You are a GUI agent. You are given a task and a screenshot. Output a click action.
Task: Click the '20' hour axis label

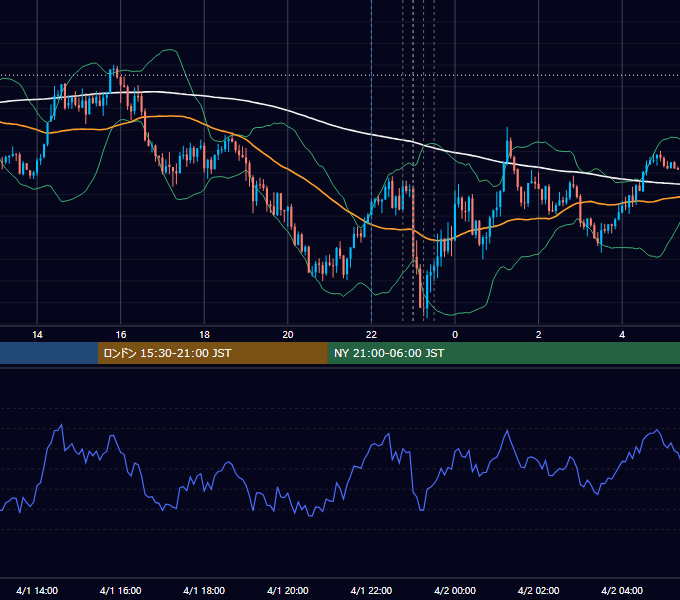pos(288,335)
